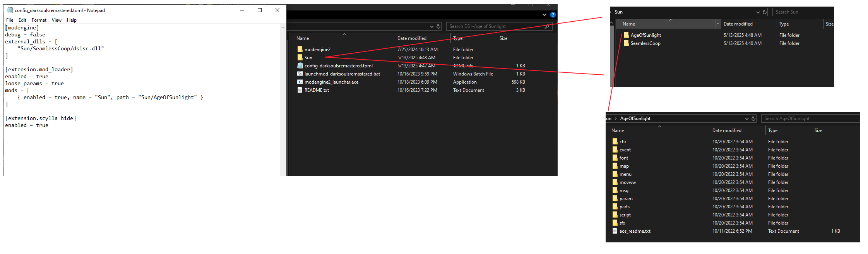Click the AgeOfSunlight breadcrumb in address bar

point(635,118)
